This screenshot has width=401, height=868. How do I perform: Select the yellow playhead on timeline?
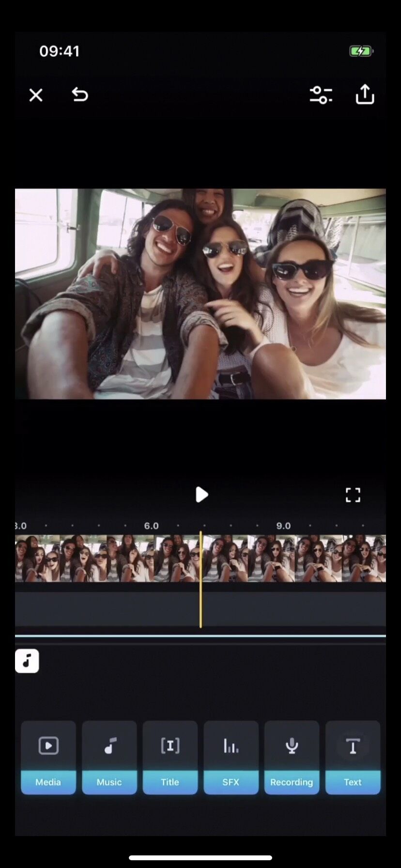pyautogui.click(x=200, y=579)
